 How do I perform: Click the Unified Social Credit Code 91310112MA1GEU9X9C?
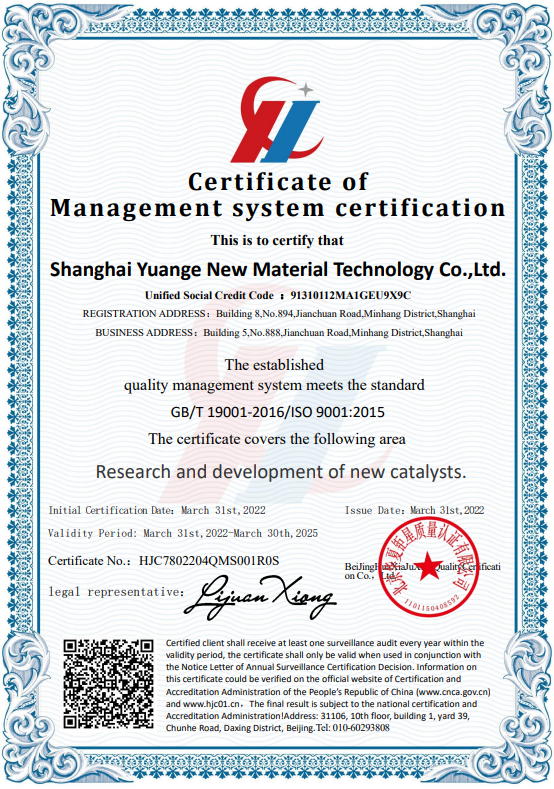coord(278,295)
